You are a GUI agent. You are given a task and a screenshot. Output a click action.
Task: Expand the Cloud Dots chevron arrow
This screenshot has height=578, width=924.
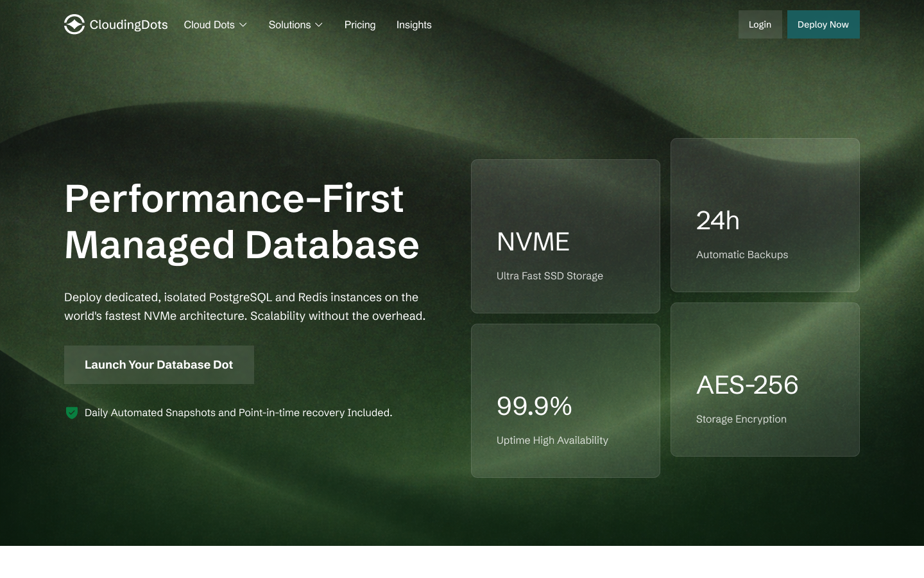[x=243, y=25]
